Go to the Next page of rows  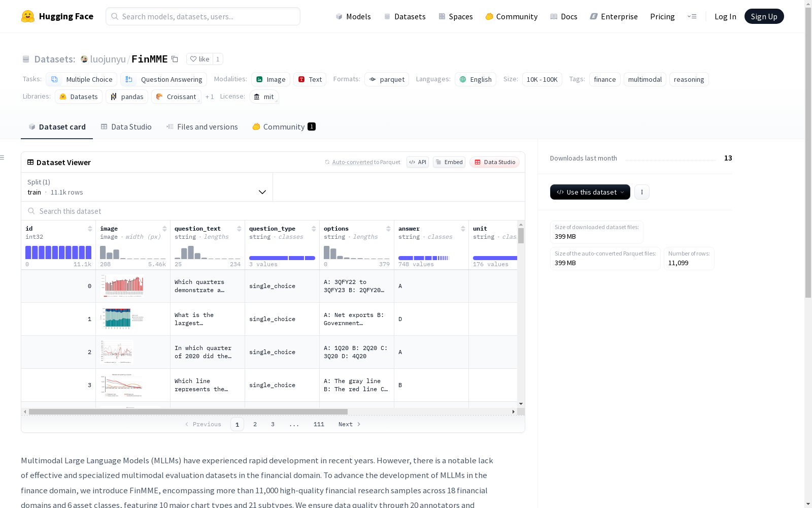tap(350, 424)
